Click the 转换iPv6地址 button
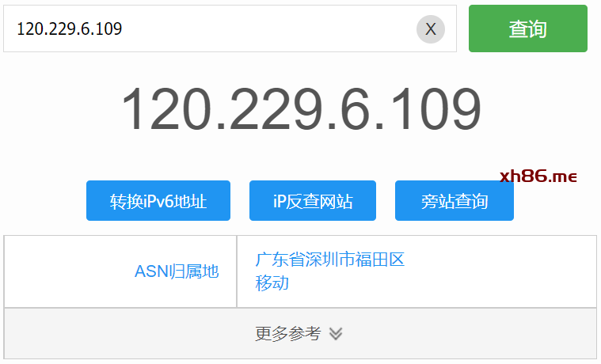601x364 pixels. coord(158,201)
